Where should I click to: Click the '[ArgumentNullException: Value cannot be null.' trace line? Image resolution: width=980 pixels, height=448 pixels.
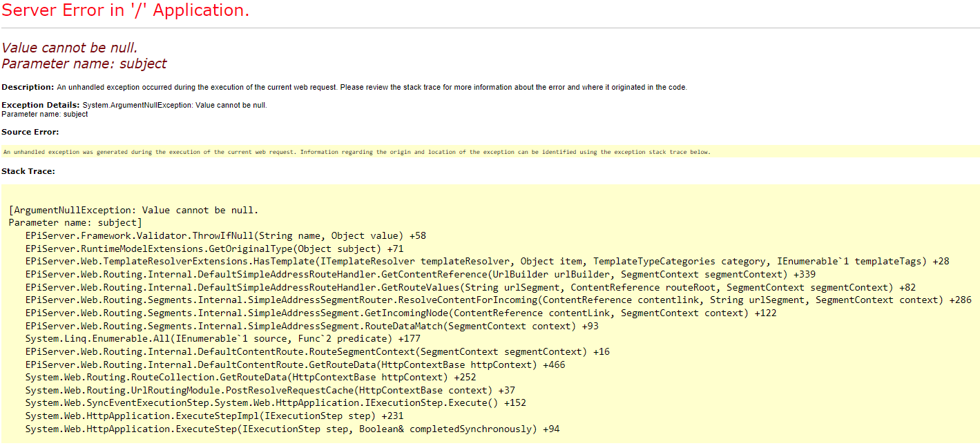tap(133, 210)
